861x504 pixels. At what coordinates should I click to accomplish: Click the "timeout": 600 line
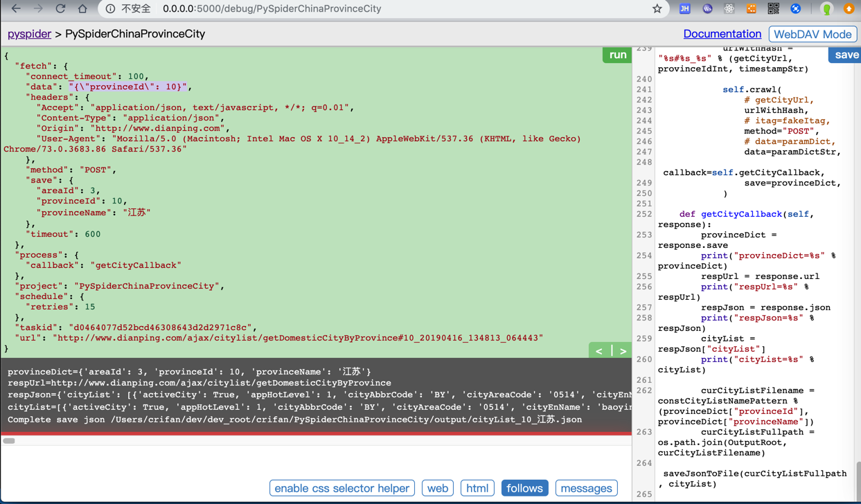(63, 234)
